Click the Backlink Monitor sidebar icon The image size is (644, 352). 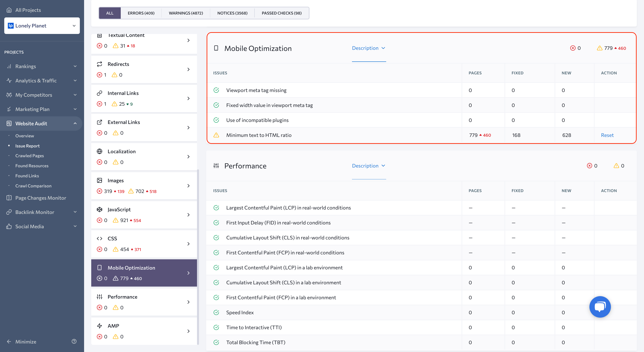pos(9,212)
